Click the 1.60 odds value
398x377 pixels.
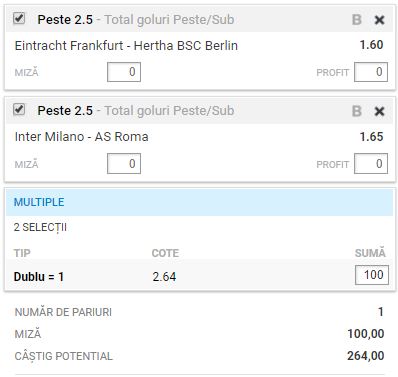(x=371, y=45)
